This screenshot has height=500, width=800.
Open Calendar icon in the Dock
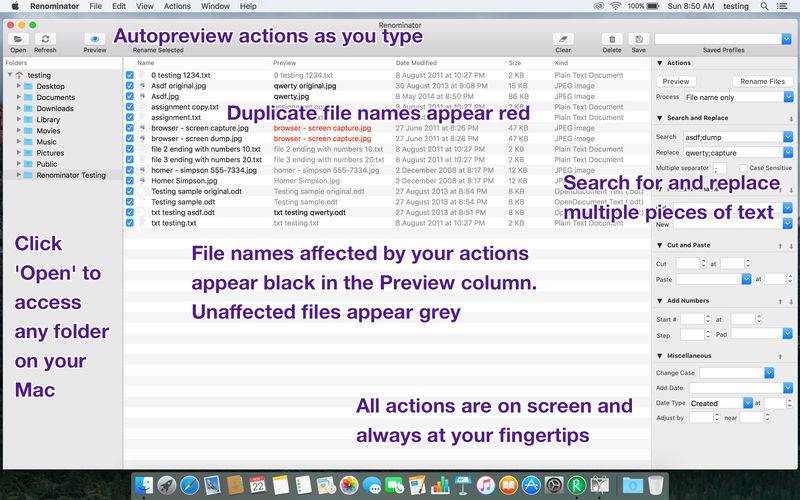point(258,485)
